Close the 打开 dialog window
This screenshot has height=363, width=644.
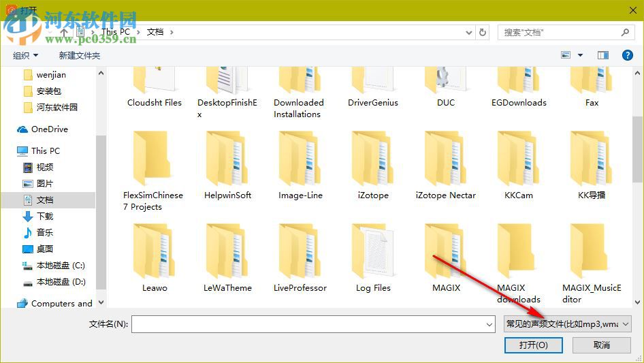tap(633, 10)
